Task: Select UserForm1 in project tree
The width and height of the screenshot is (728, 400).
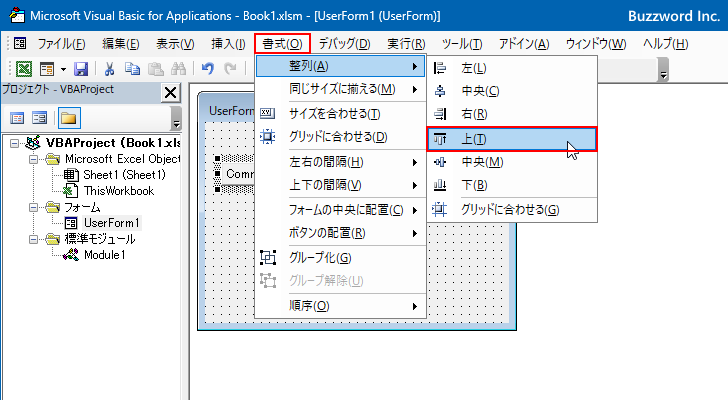Action: [x=111, y=223]
